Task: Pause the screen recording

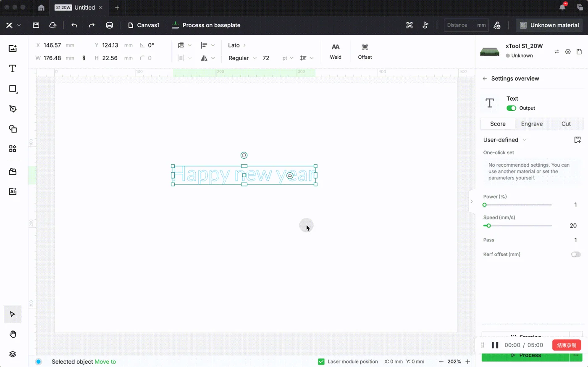Action: pos(495,345)
